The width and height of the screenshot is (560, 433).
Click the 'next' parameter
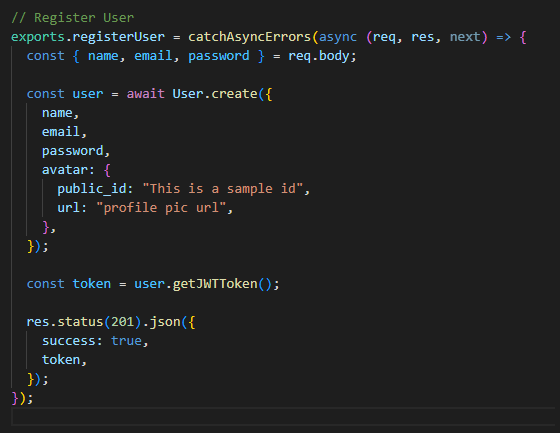[x=465, y=37]
